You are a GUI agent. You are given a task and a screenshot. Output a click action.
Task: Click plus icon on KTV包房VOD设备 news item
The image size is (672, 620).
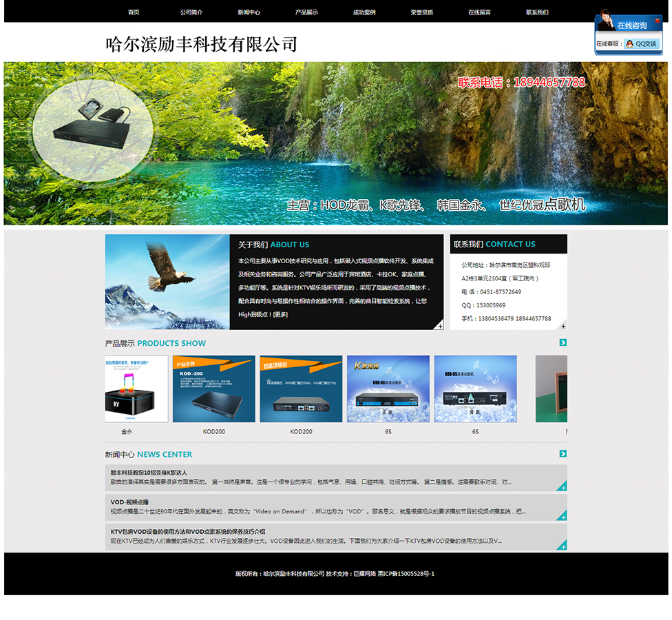[563, 546]
